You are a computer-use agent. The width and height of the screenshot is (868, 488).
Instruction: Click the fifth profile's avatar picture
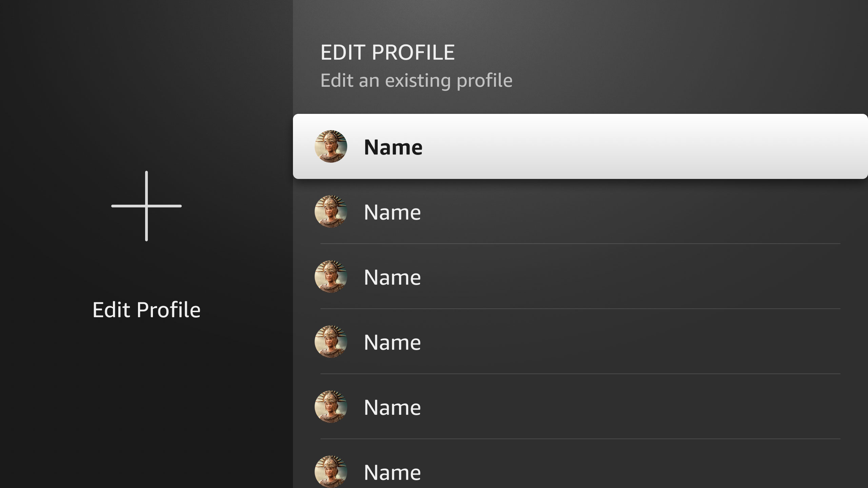point(331,407)
